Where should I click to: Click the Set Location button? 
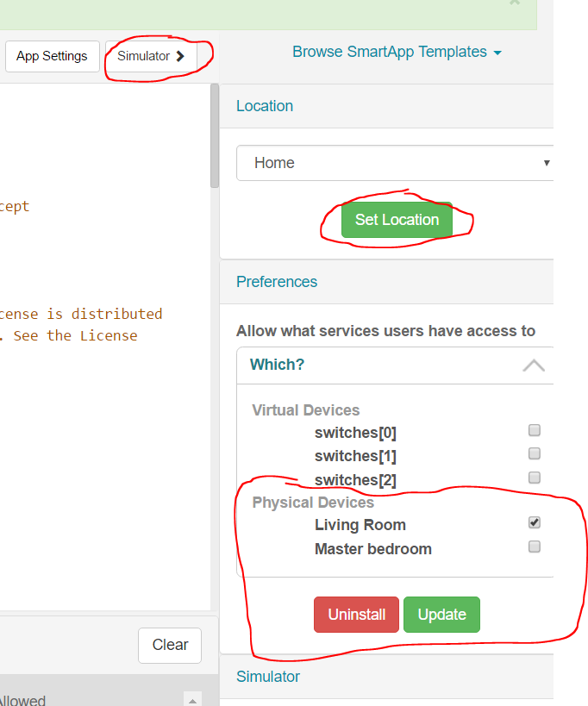(x=396, y=220)
